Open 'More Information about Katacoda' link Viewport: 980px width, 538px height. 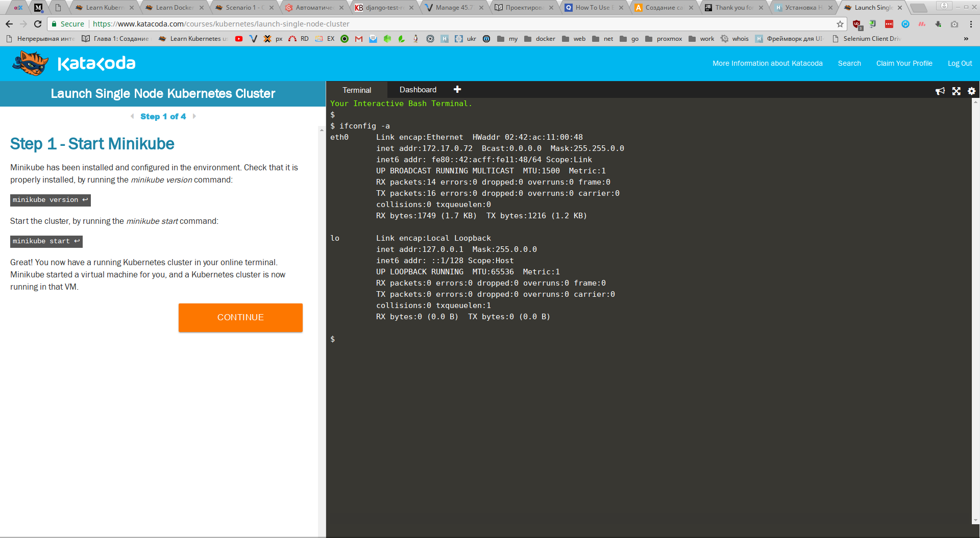coord(768,63)
